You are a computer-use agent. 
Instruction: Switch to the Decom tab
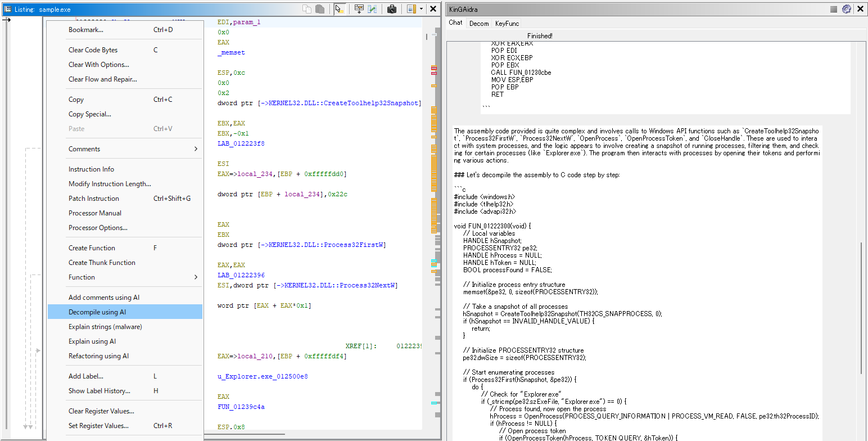coord(479,23)
